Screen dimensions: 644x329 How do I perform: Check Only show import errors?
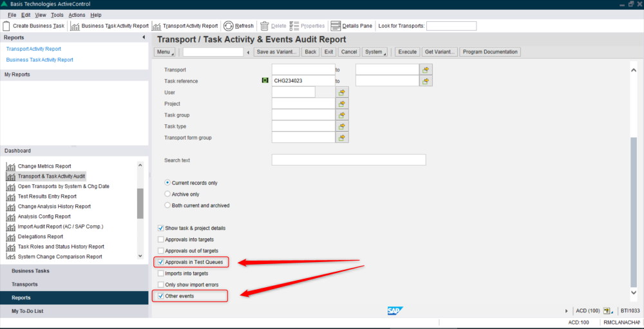160,285
